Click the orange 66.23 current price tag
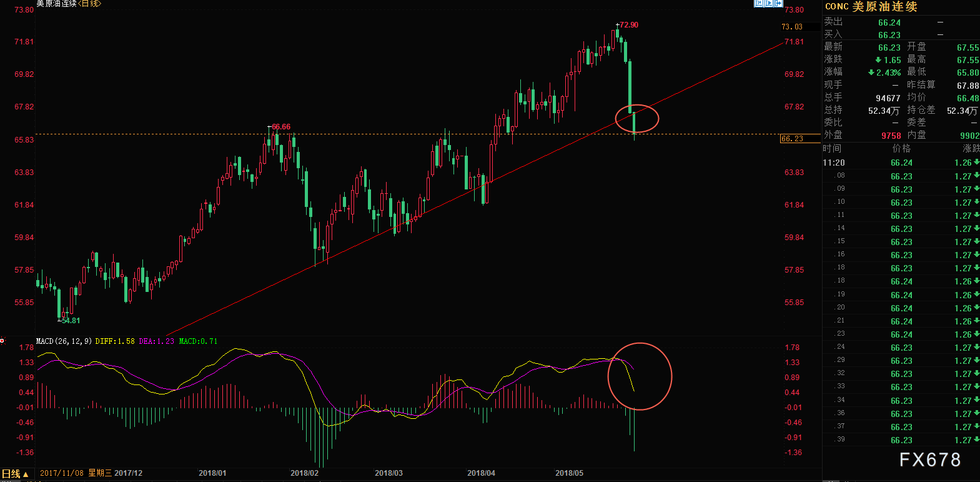 [792, 139]
